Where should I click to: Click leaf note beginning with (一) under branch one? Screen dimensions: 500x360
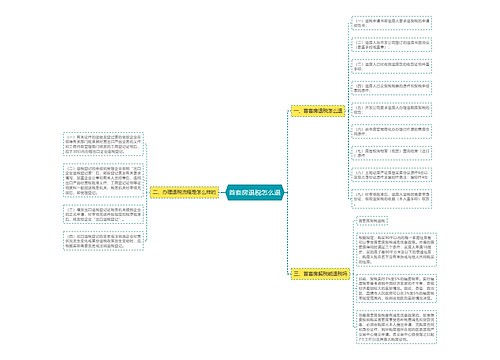[392, 23]
